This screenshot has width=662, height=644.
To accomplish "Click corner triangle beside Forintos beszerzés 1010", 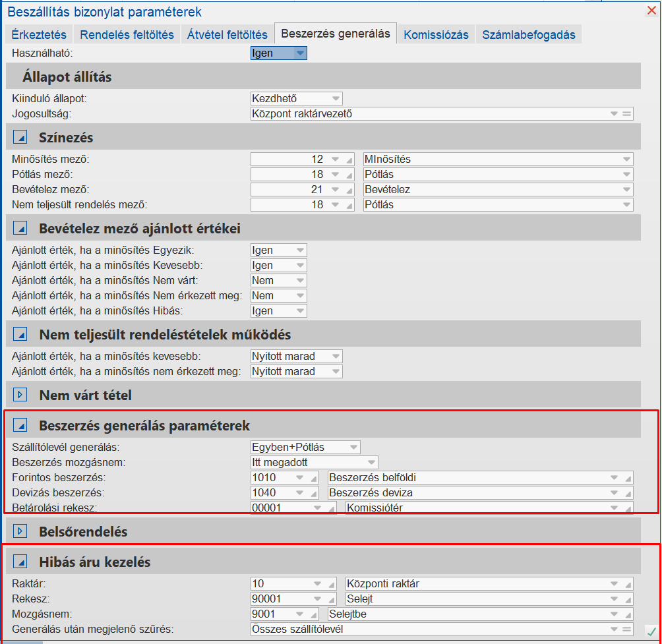I will [314, 479].
